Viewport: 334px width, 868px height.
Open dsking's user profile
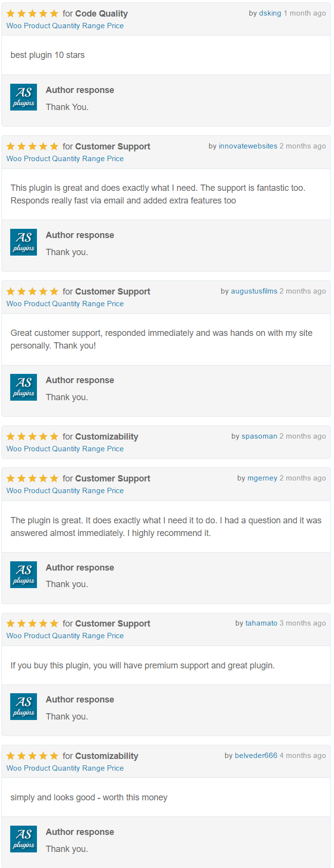click(x=270, y=13)
